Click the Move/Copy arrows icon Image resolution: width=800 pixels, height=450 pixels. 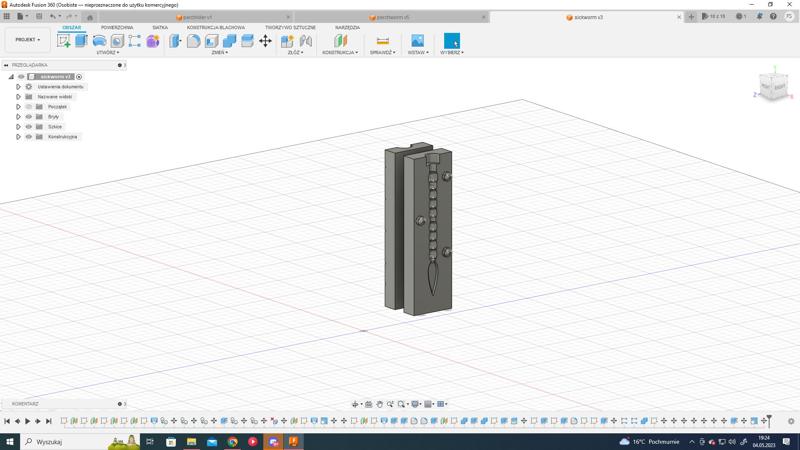pyautogui.click(x=265, y=41)
